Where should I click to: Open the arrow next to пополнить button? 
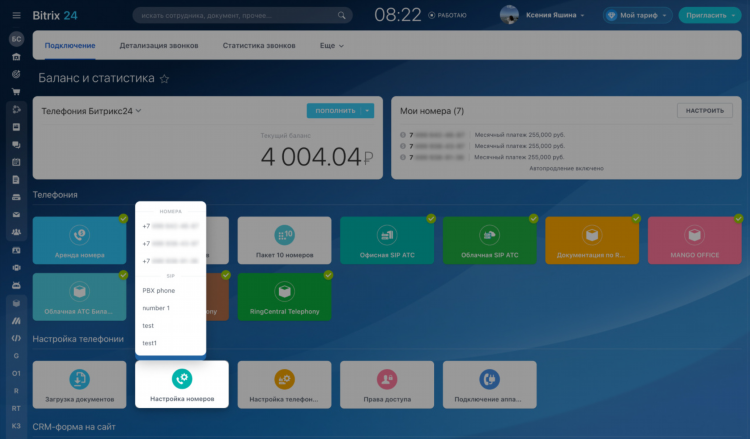pos(367,110)
